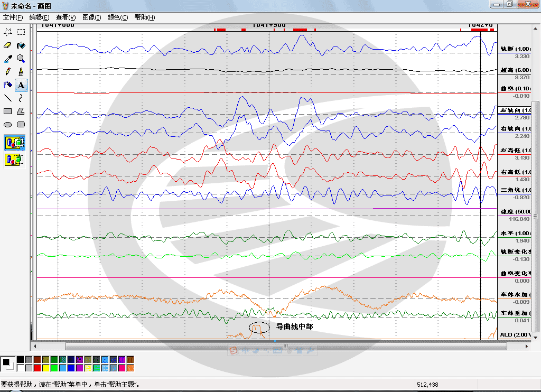Image resolution: width=541 pixels, height=392 pixels.
Task: Click the vertical scrollbar down arrow
Action: click(x=536, y=338)
